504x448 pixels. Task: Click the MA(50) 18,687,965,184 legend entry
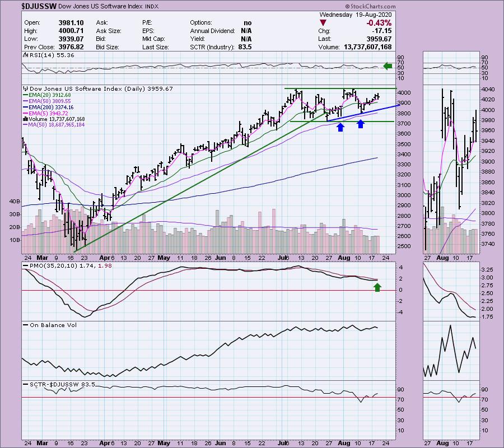(x=54, y=125)
